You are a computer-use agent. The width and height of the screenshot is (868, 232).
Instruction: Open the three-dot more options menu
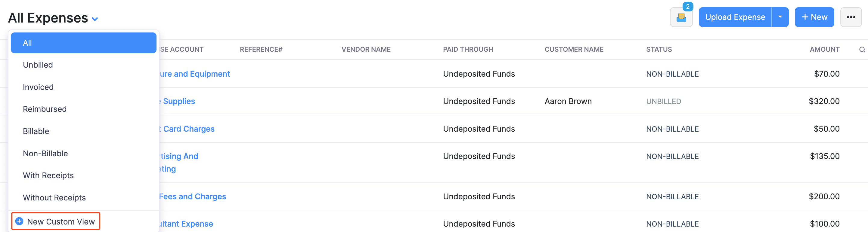click(x=851, y=17)
